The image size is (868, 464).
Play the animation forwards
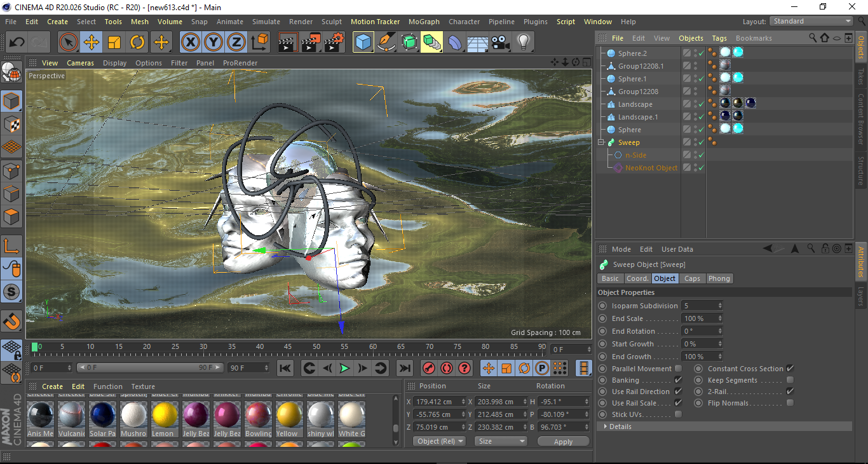344,368
